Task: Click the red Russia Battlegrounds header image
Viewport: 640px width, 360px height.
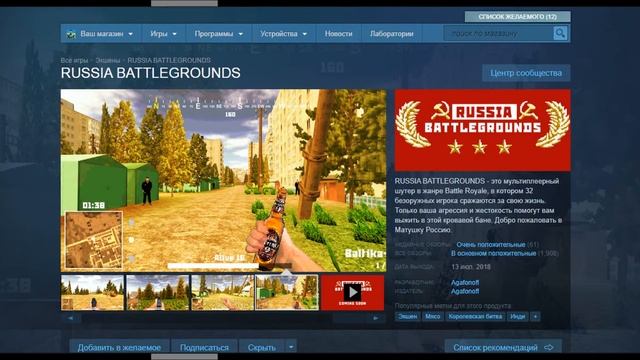Action: pyautogui.click(x=482, y=130)
